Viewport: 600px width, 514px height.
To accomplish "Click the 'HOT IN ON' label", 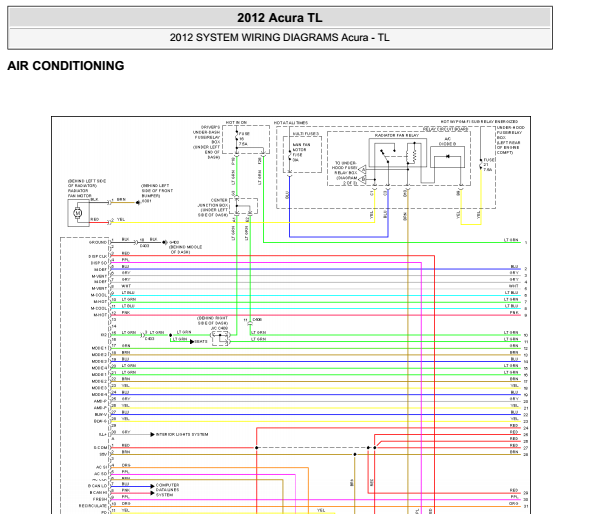I will click(x=236, y=122).
